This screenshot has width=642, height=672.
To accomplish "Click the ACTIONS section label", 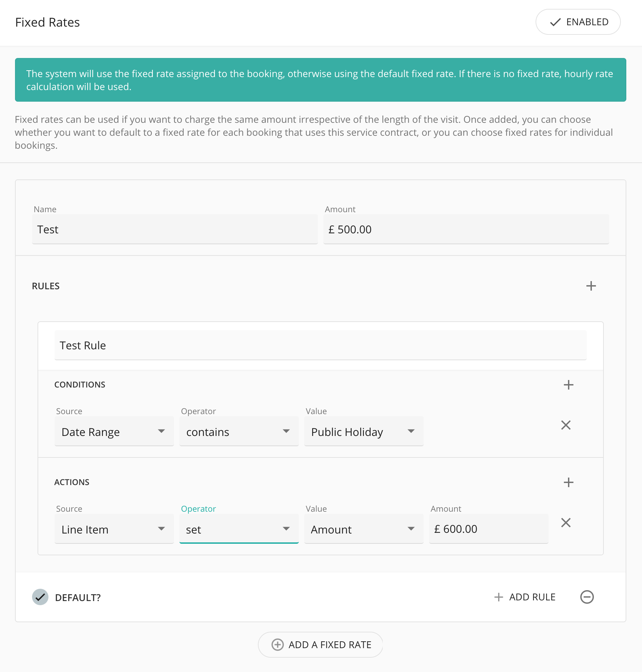I will point(72,482).
